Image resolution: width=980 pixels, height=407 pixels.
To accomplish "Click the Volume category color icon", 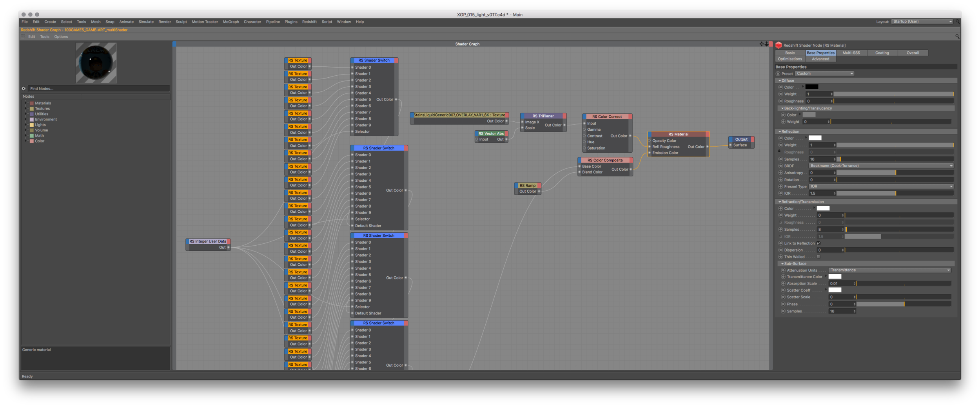I will [32, 130].
